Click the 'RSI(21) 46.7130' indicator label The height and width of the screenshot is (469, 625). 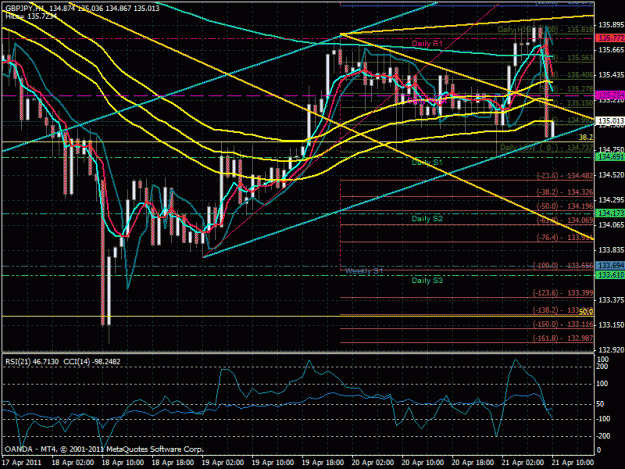point(32,361)
